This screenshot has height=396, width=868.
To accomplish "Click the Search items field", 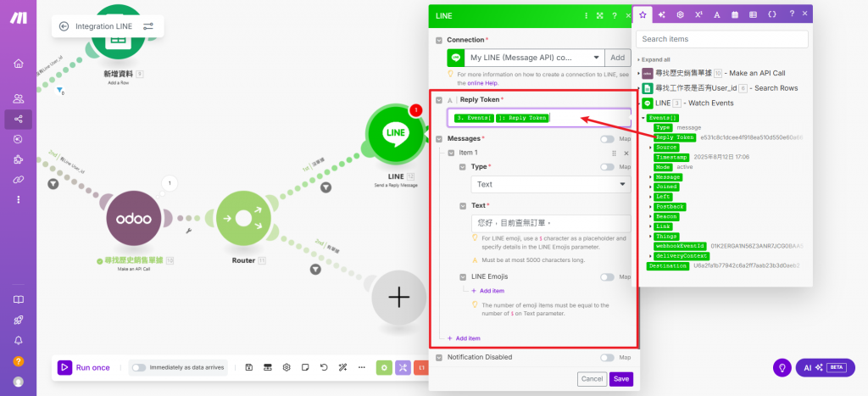I will coord(722,39).
